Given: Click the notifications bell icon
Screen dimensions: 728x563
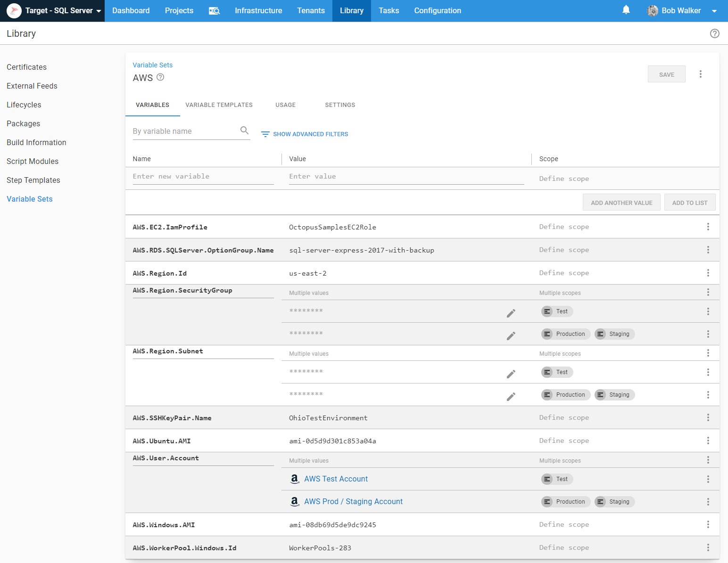Looking at the screenshot, I should click(x=626, y=10).
